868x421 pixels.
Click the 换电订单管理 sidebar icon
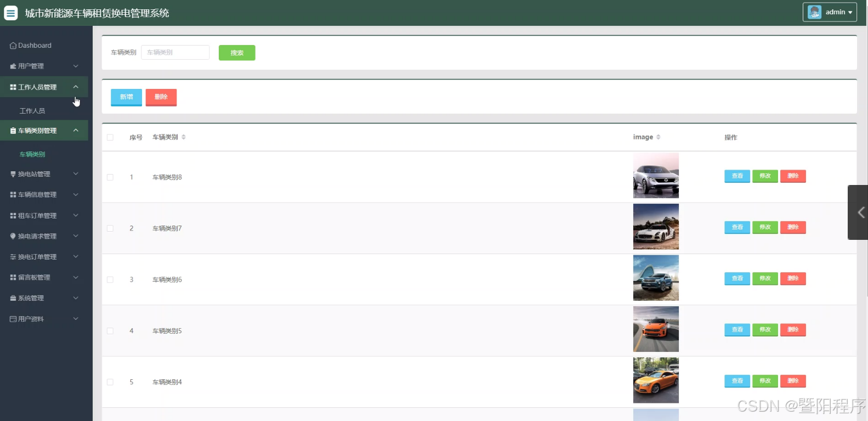coord(13,257)
